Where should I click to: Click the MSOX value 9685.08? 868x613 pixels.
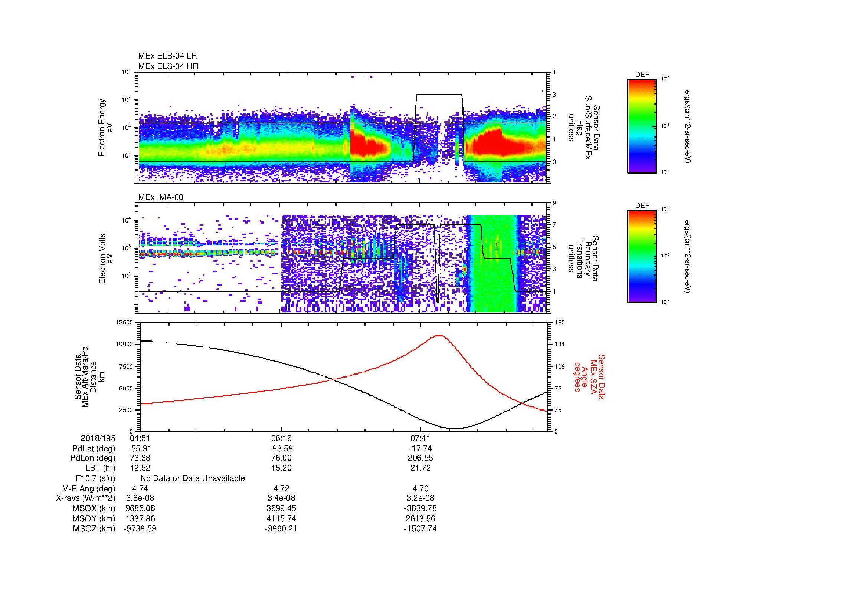(x=140, y=508)
